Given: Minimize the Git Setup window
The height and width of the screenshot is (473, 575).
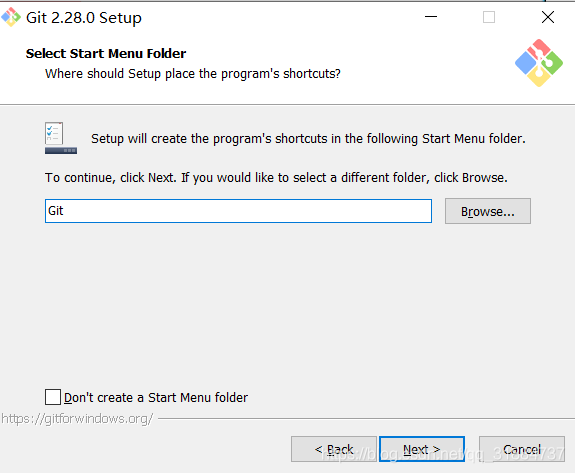Looking at the screenshot, I should 431,17.
